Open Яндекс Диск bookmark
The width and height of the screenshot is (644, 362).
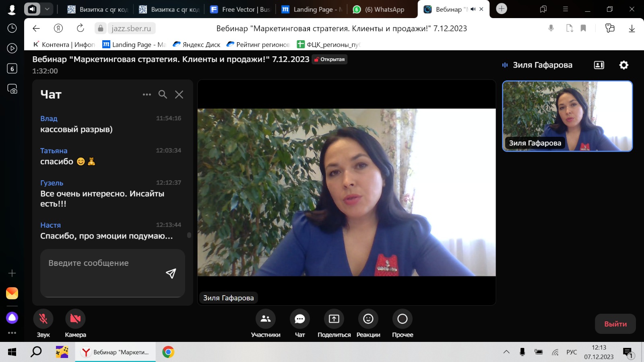(196, 44)
